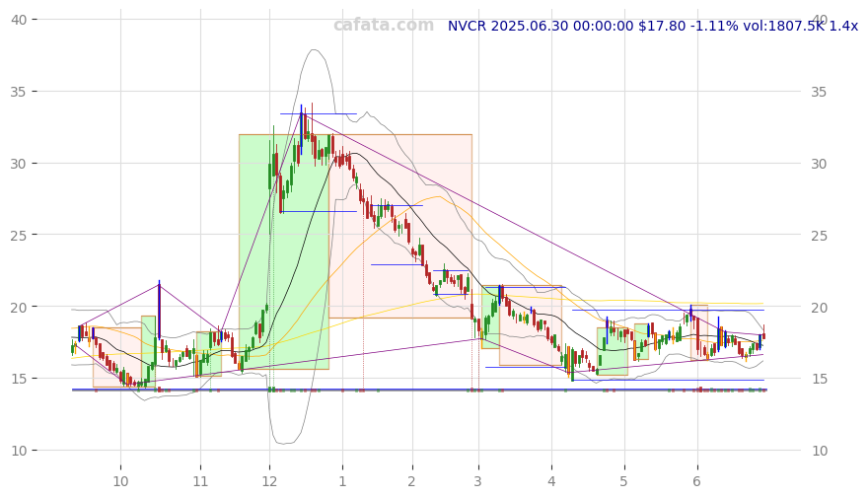Click x-axis month label 11
Image resolution: width=868 pixels, height=498 pixels.
click(x=200, y=481)
